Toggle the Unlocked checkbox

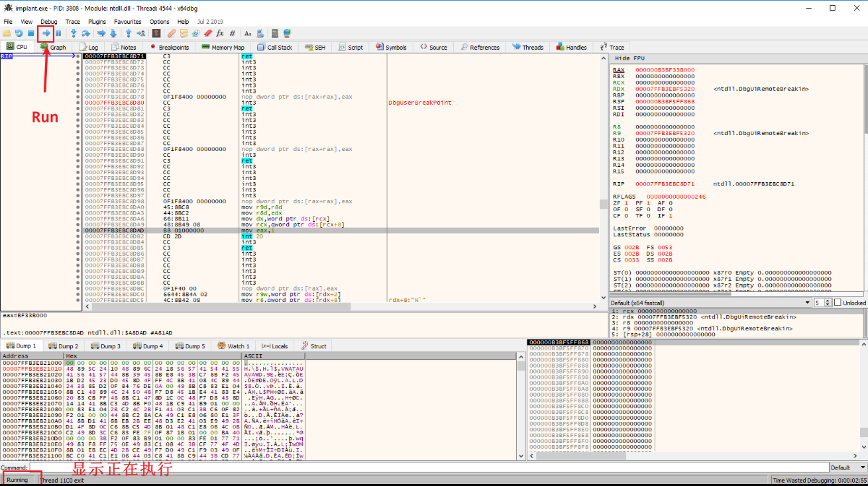[x=838, y=303]
